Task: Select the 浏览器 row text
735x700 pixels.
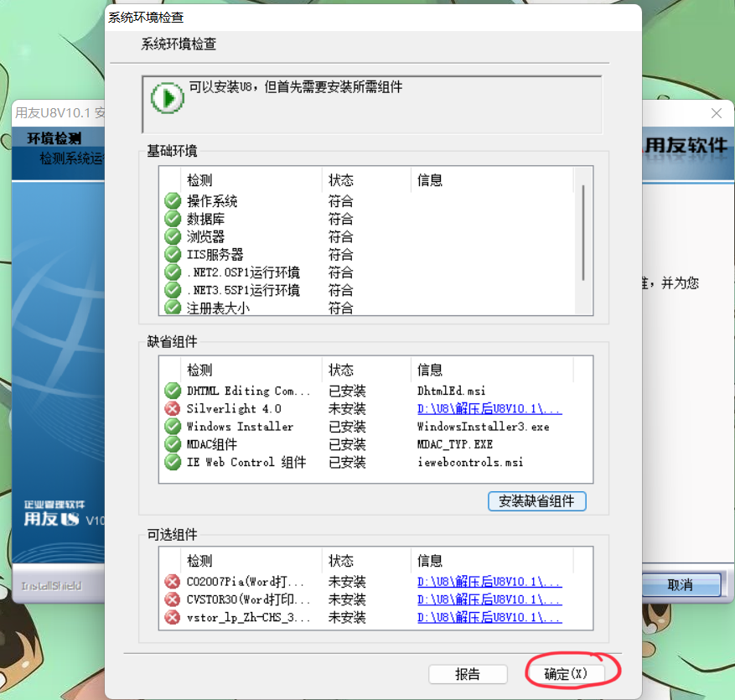Action: click(206, 236)
